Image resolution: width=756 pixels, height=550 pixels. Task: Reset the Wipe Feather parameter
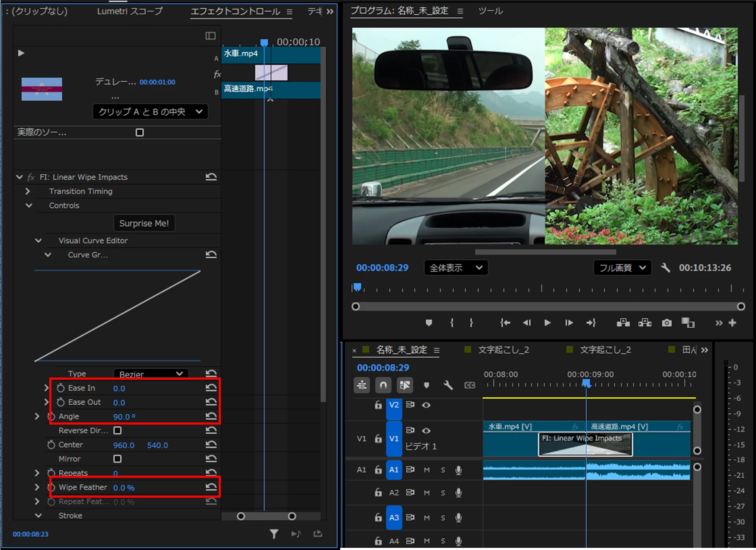click(211, 487)
